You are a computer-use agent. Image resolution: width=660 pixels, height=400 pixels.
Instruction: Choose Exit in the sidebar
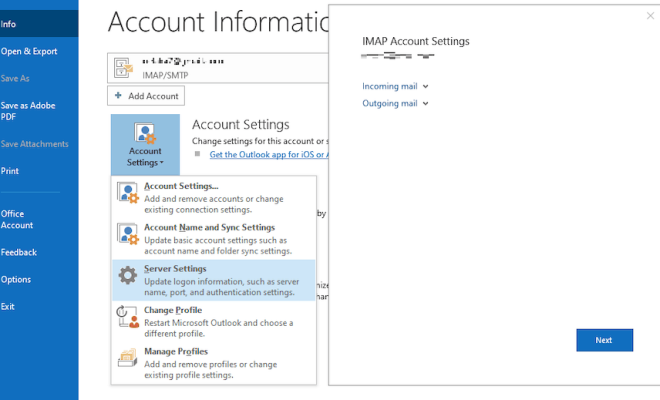click(8, 307)
